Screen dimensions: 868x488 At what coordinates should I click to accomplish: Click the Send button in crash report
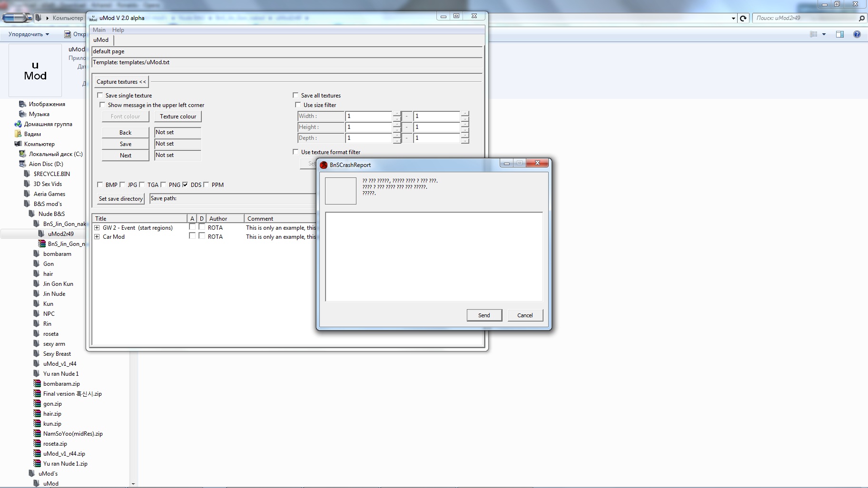tap(484, 315)
